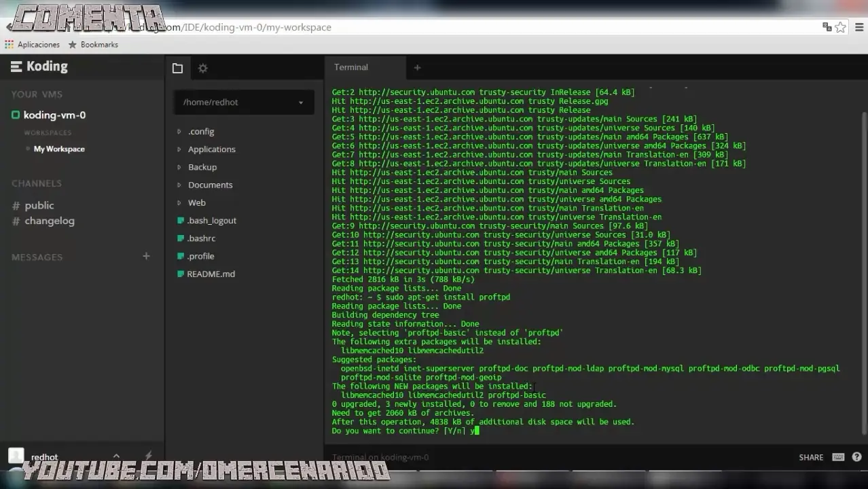Expand the Applications folder
The width and height of the screenshot is (868, 489).
coord(179,149)
